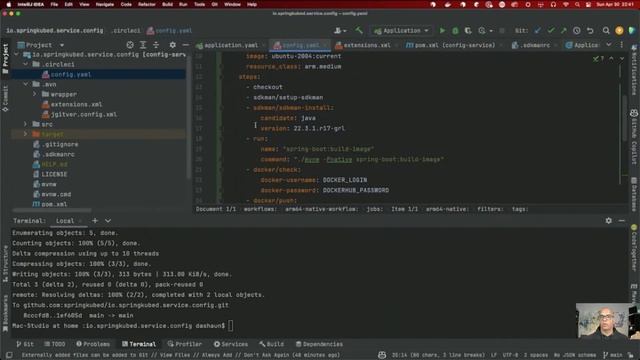Viewport: 640px width, 360px height.
Task: Switch to the application.yaml editor tab
Action: click(231, 45)
